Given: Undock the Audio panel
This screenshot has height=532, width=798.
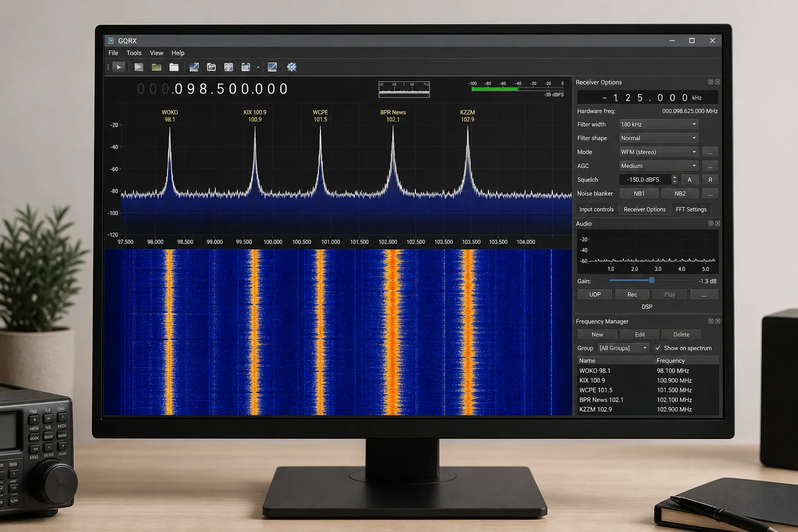Looking at the screenshot, I should (x=711, y=223).
